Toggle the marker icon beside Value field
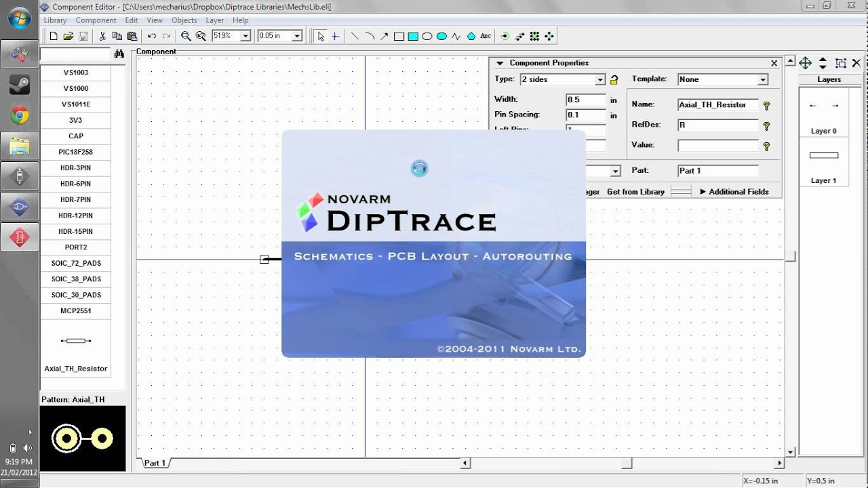The image size is (868, 488). 767,146
